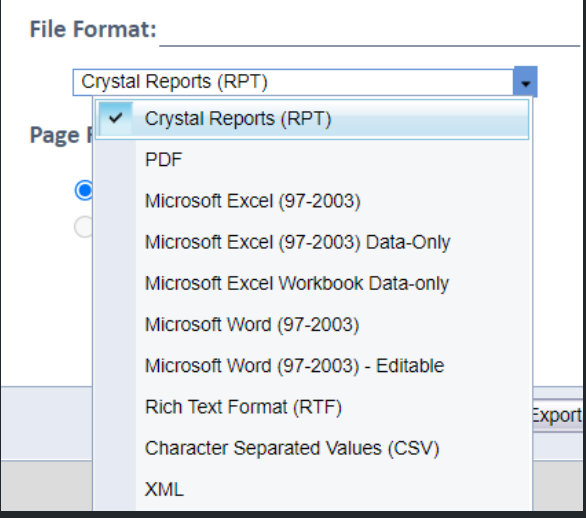The image size is (586, 518).
Task: Select Character Separated Values (CSV)
Action: click(x=312, y=448)
